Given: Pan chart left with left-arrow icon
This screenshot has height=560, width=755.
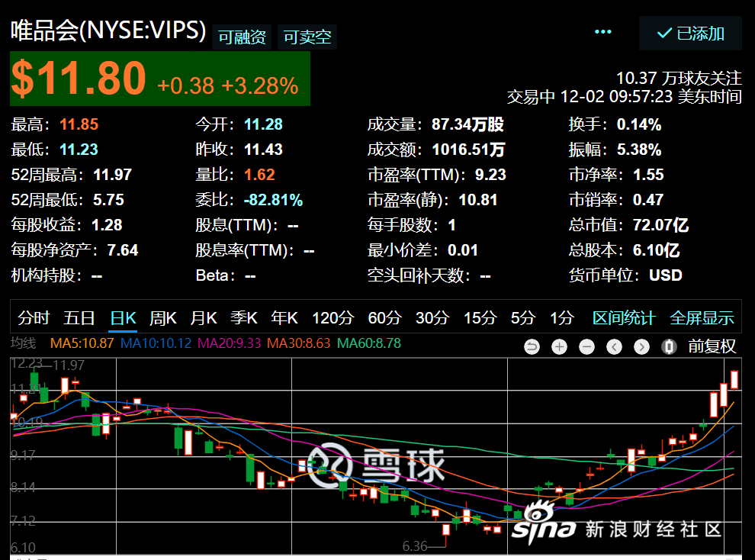Looking at the screenshot, I should point(614,346).
